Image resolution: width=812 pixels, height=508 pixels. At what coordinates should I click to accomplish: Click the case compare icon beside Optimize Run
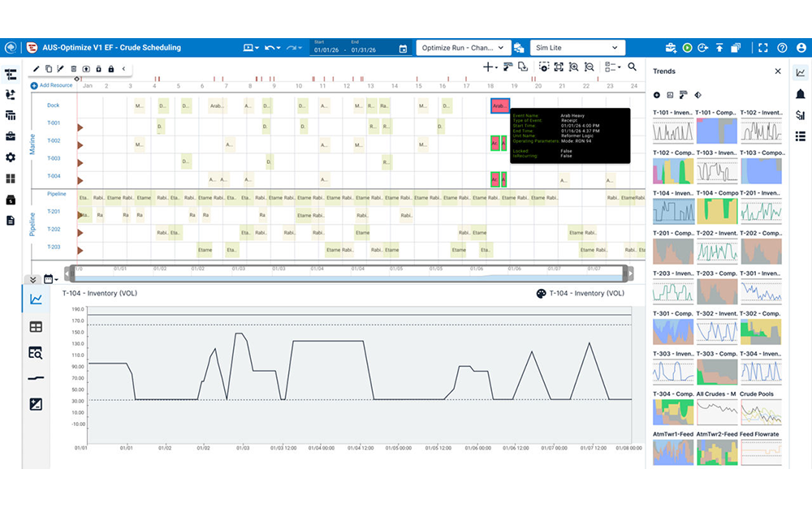[x=519, y=48]
